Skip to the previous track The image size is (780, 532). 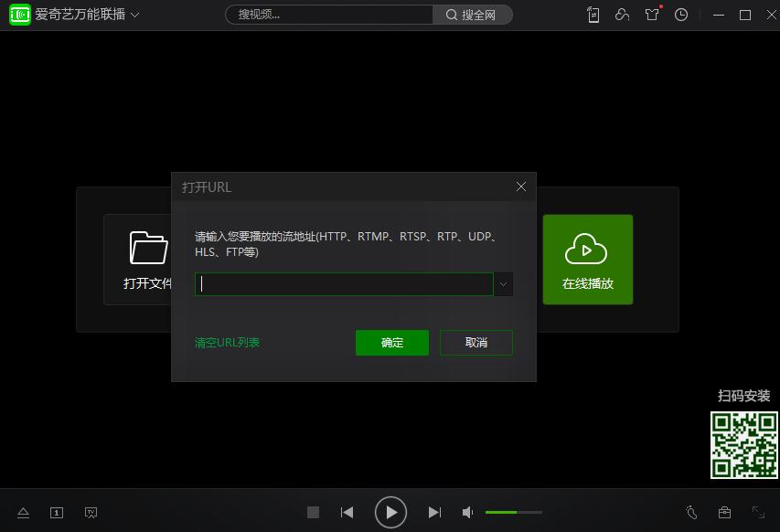pyautogui.click(x=347, y=512)
